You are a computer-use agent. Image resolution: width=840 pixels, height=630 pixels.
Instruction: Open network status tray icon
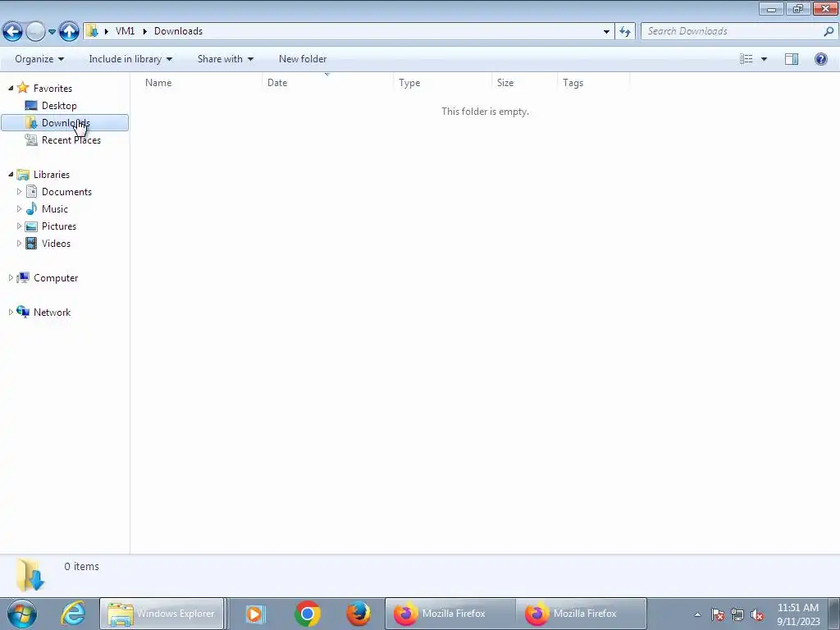click(737, 614)
